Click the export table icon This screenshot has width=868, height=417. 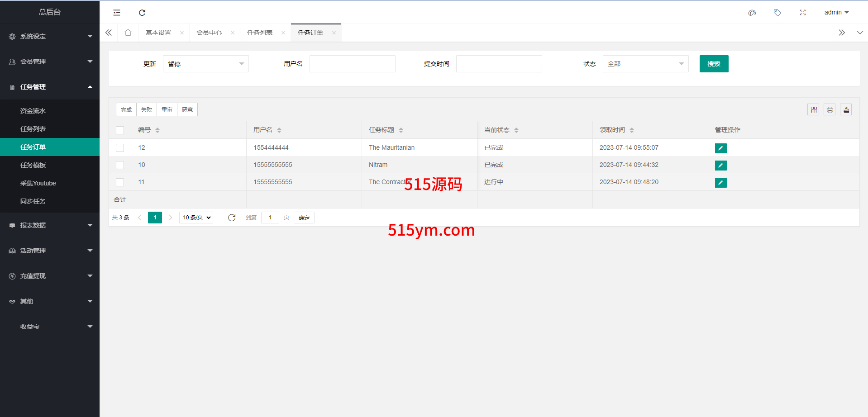point(846,109)
